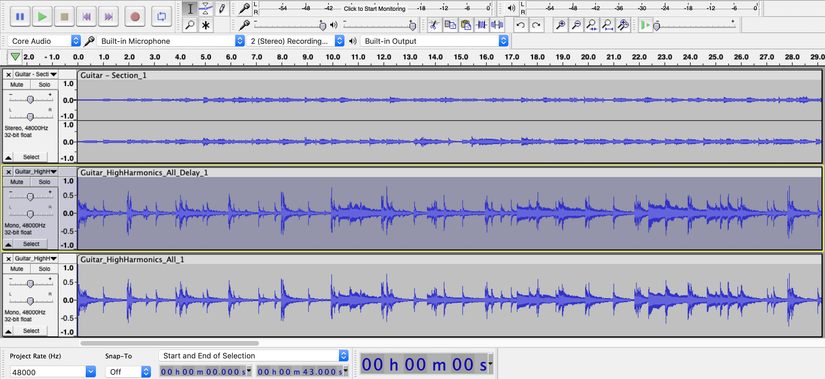
Task: Open the Guitar - Section track name menu
Action: pos(36,75)
